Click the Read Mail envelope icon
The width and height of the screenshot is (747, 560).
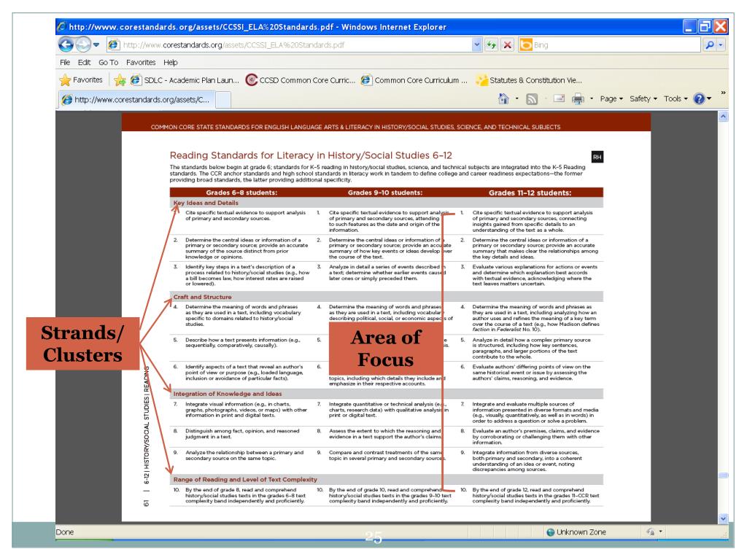tap(559, 98)
